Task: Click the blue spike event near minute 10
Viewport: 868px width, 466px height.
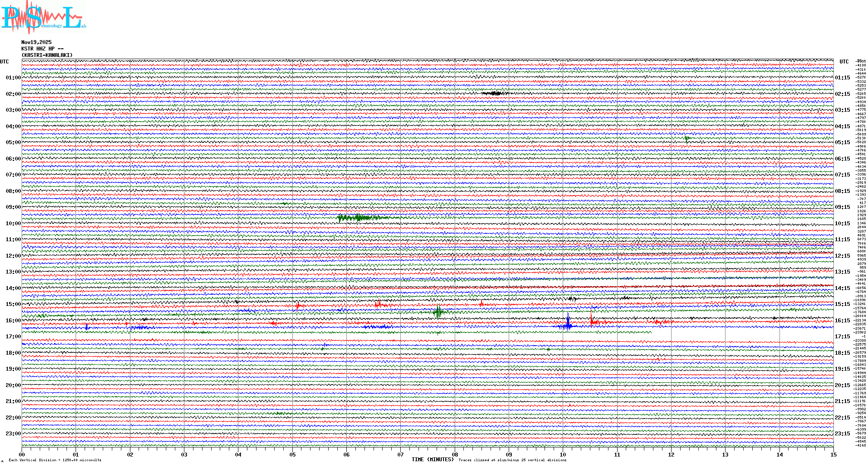Action: click(567, 324)
